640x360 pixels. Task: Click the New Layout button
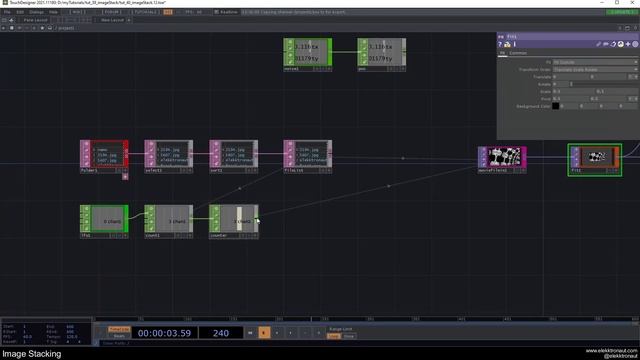point(112,20)
